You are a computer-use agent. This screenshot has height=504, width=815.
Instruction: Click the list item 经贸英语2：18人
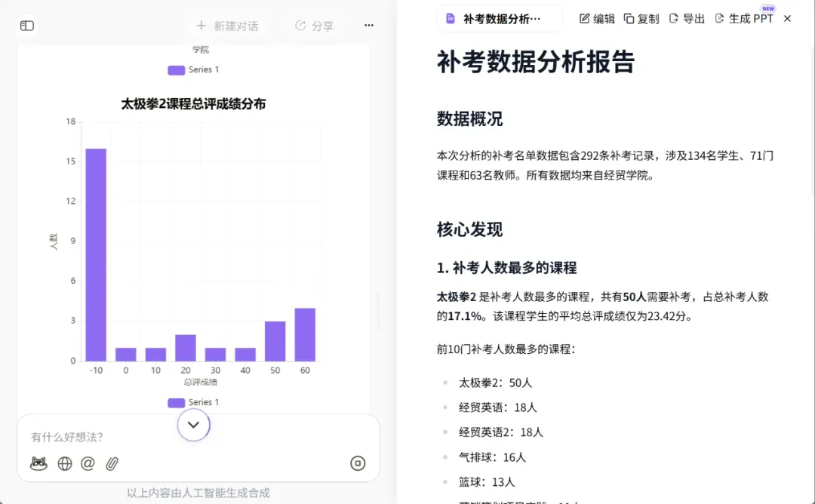(x=500, y=432)
